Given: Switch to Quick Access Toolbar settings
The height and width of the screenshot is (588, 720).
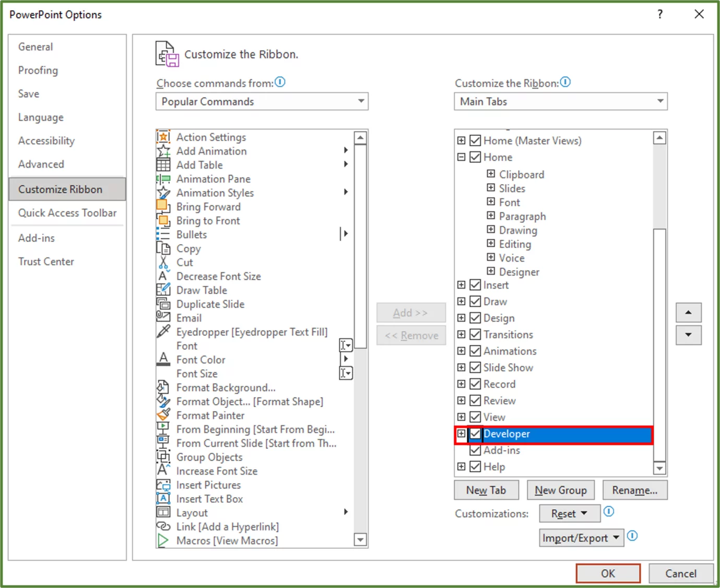Looking at the screenshot, I should click(67, 213).
